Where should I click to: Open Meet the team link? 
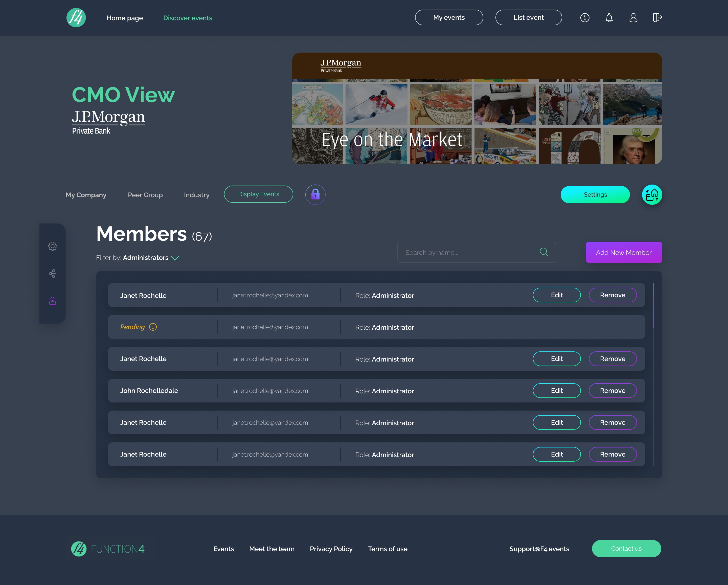coord(272,549)
